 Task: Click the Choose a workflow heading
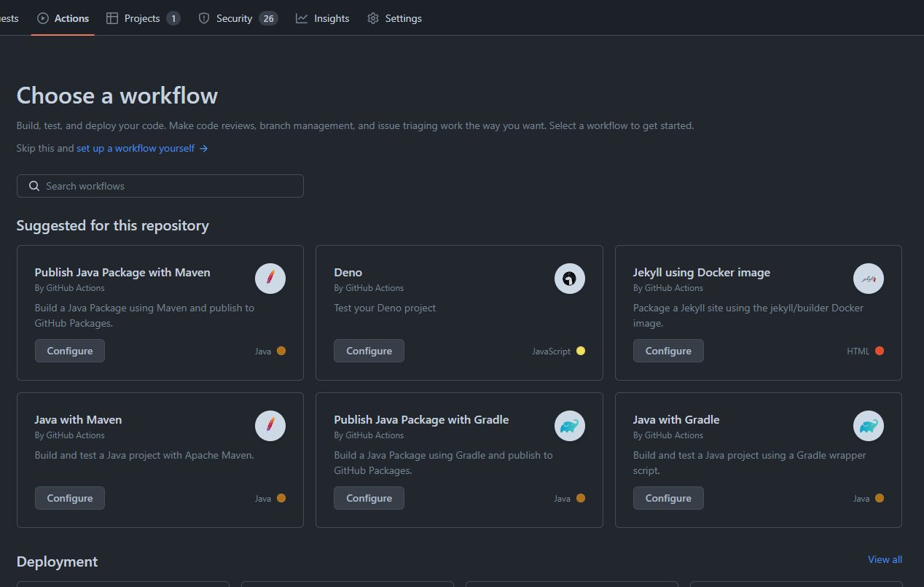click(117, 96)
